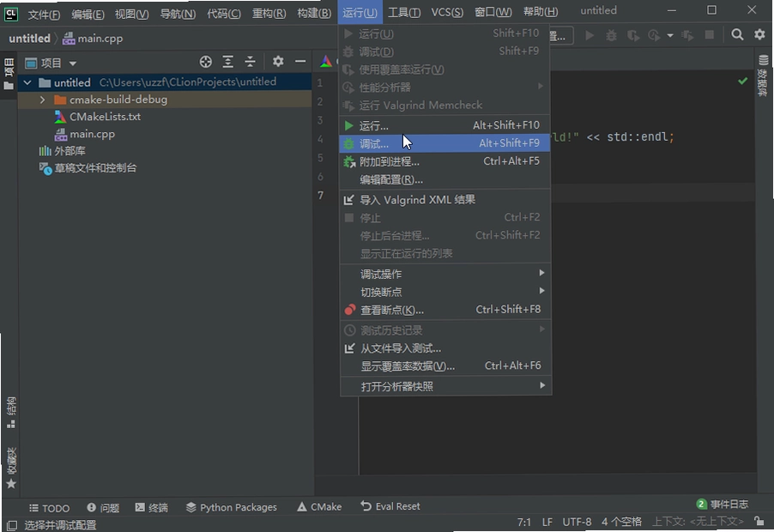
Task: Open IDE settings gear in top toolbar
Action: (x=759, y=34)
